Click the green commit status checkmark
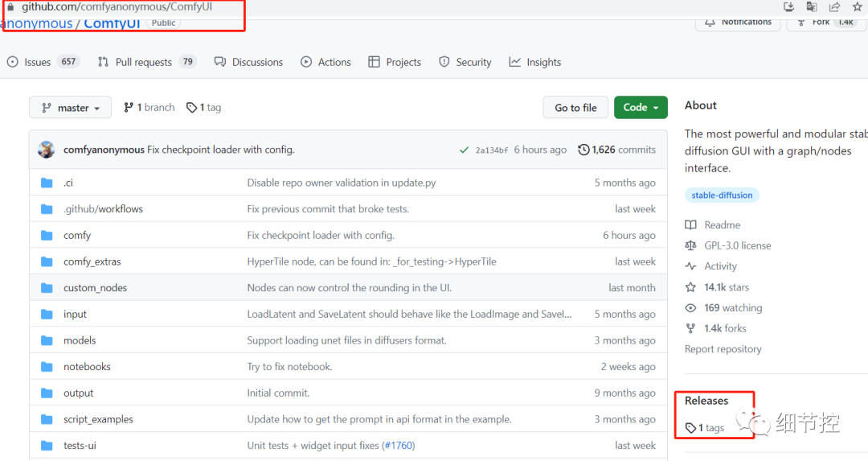This screenshot has width=868, height=461. click(464, 150)
